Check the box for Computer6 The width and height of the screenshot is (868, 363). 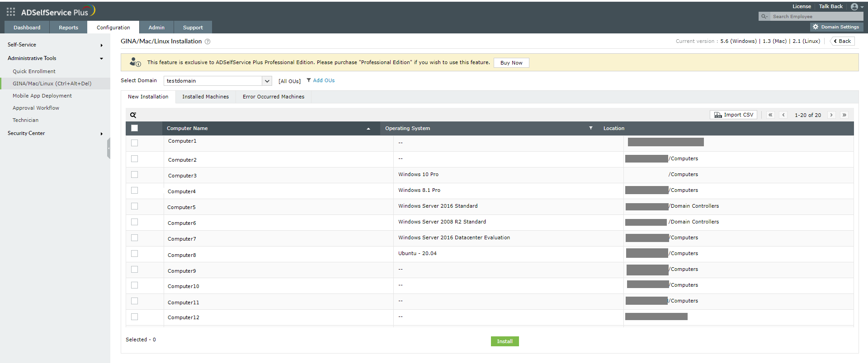(134, 222)
